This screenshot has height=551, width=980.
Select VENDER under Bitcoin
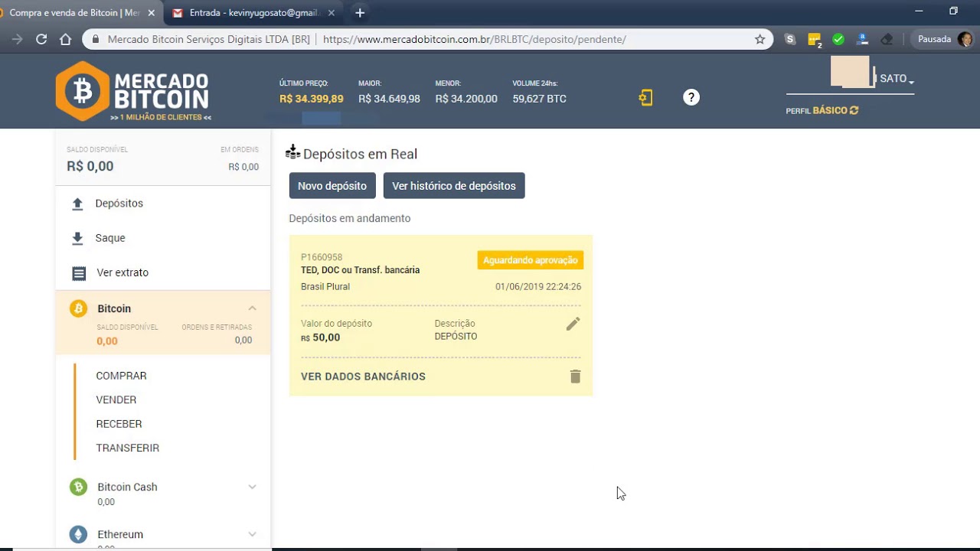(x=116, y=399)
